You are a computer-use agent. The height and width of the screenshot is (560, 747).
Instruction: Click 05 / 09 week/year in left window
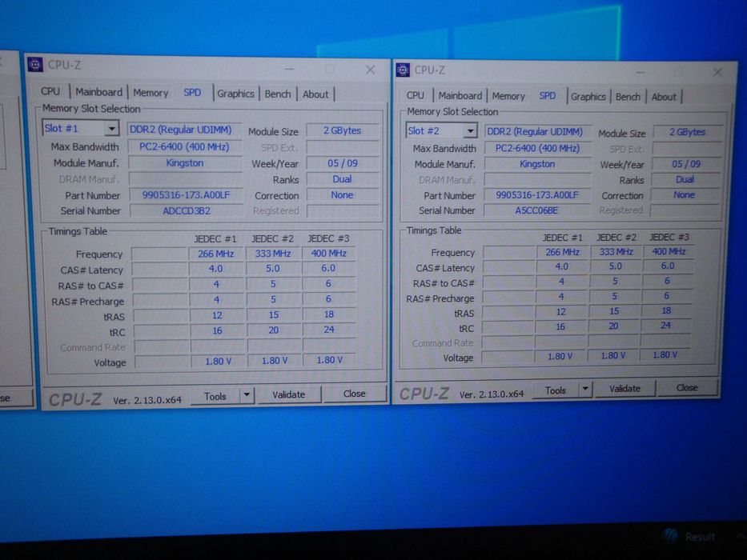[x=342, y=163]
